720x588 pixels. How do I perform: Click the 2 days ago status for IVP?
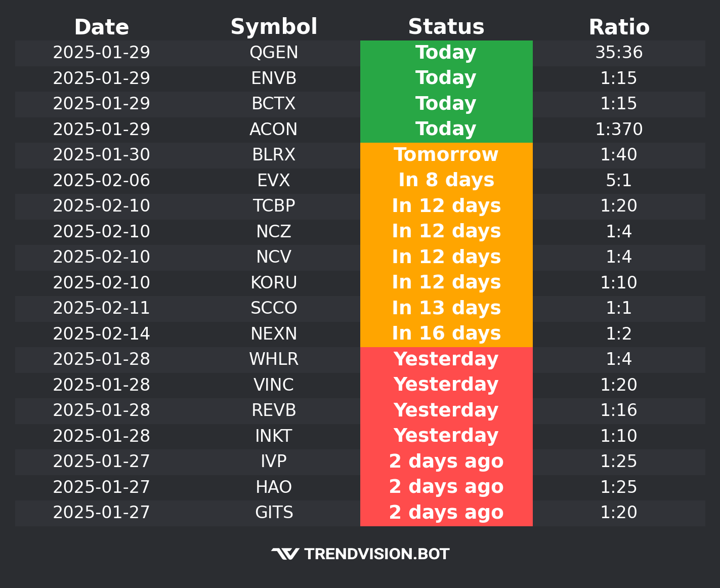pos(446,461)
